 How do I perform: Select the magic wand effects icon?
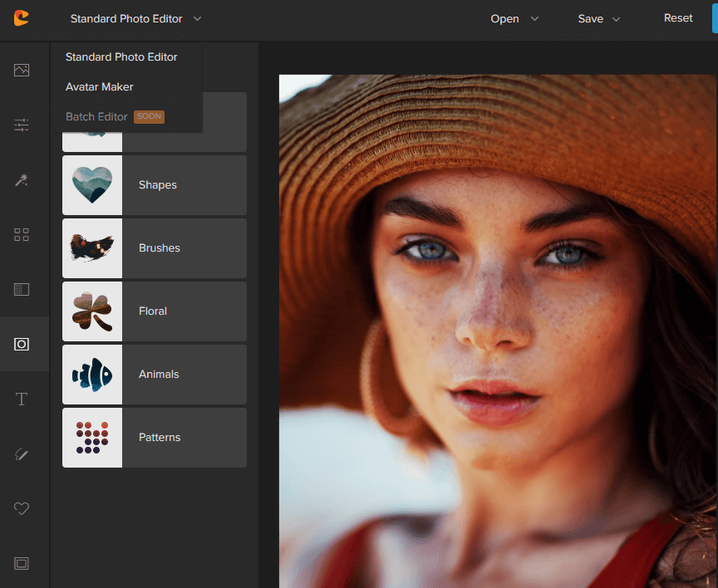point(22,180)
